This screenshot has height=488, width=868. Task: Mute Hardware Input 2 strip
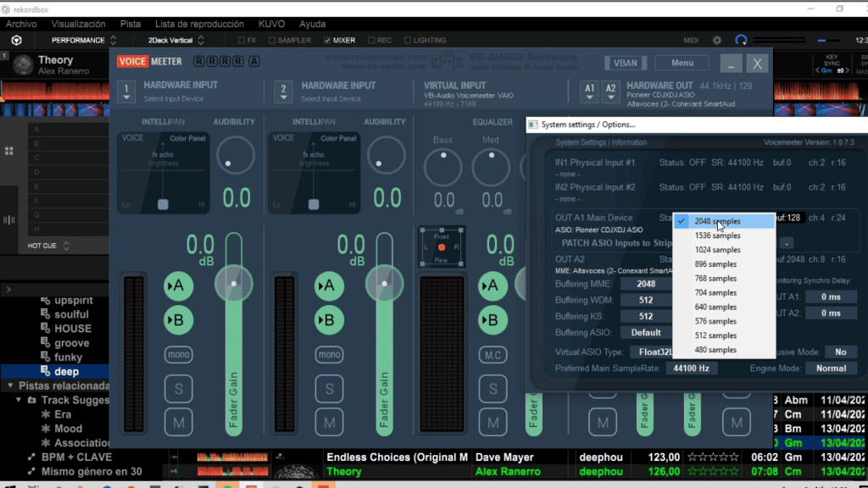(329, 423)
